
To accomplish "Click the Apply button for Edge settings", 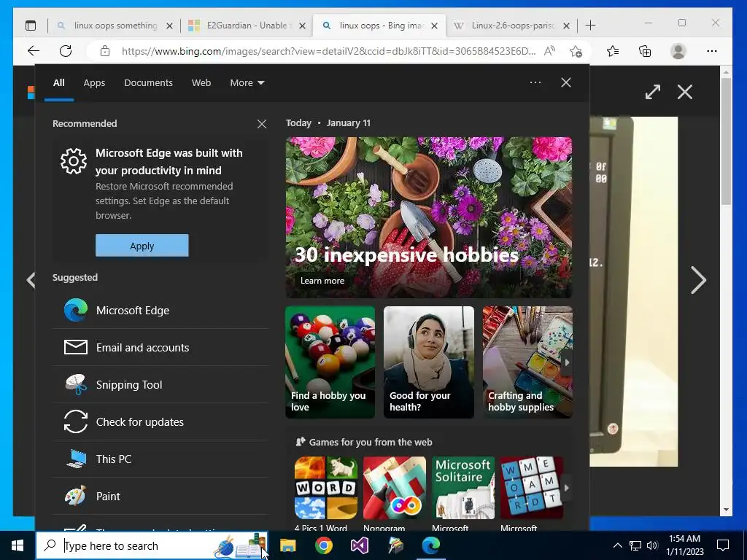I will [142, 246].
